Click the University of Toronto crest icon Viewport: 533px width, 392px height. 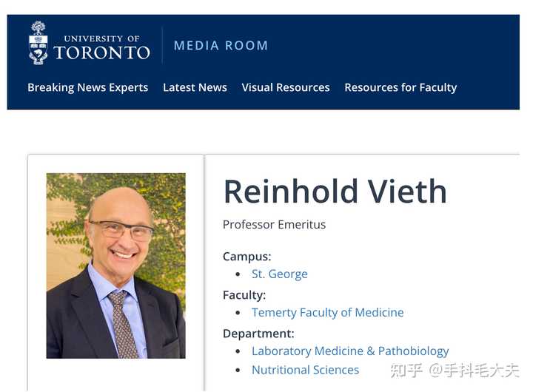click(38, 43)
